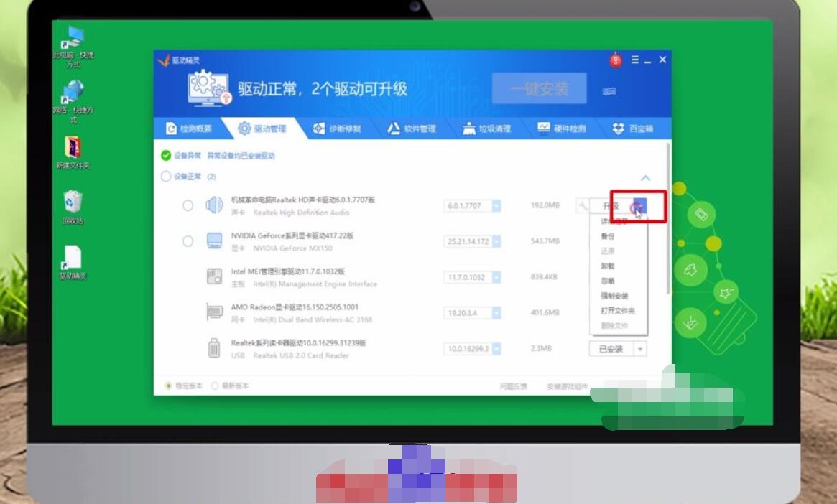Viewport: 837px width, 504px height.
Task: Click the 已安装 button for Realtek card reader
Action: click(x=611, y=349)
